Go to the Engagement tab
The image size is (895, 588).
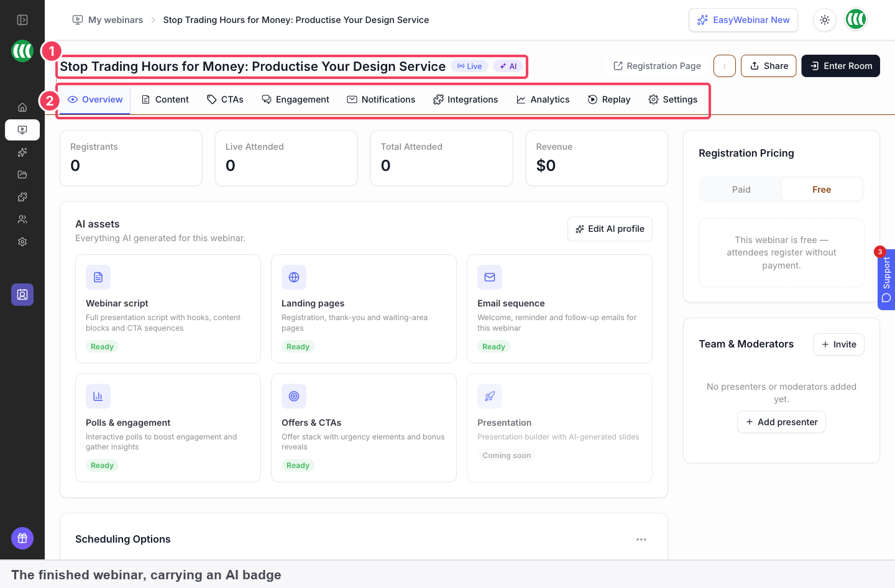tap(295, 99)
